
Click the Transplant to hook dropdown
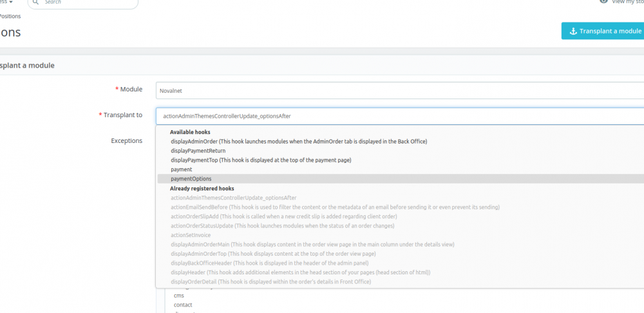(400, 116)
